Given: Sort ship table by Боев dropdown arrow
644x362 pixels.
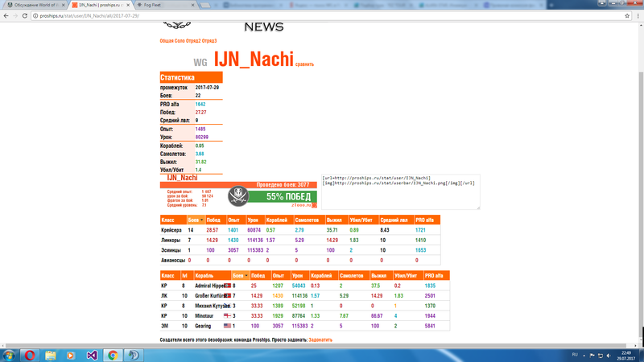Looking at the screenshot, I should pos(246,276).
